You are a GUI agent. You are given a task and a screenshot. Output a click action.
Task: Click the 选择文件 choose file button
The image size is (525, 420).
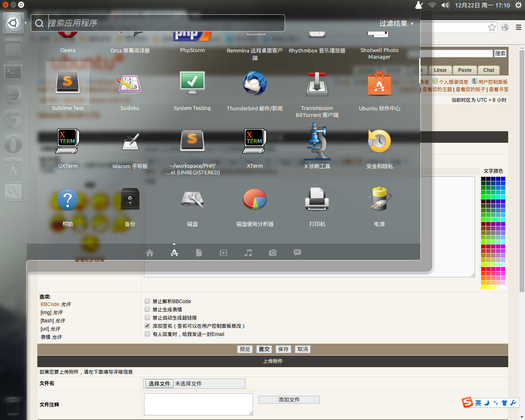(x=160, y=383)
